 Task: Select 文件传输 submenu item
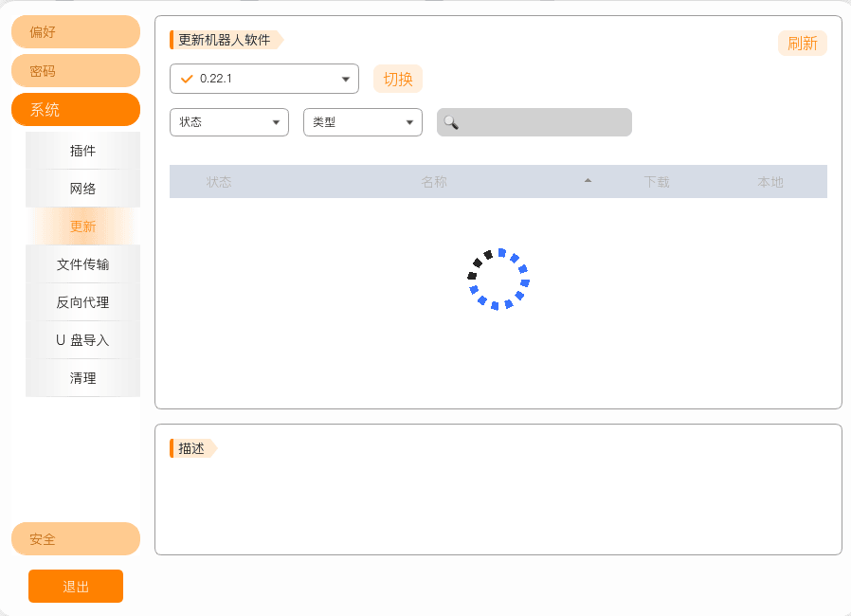82,264
